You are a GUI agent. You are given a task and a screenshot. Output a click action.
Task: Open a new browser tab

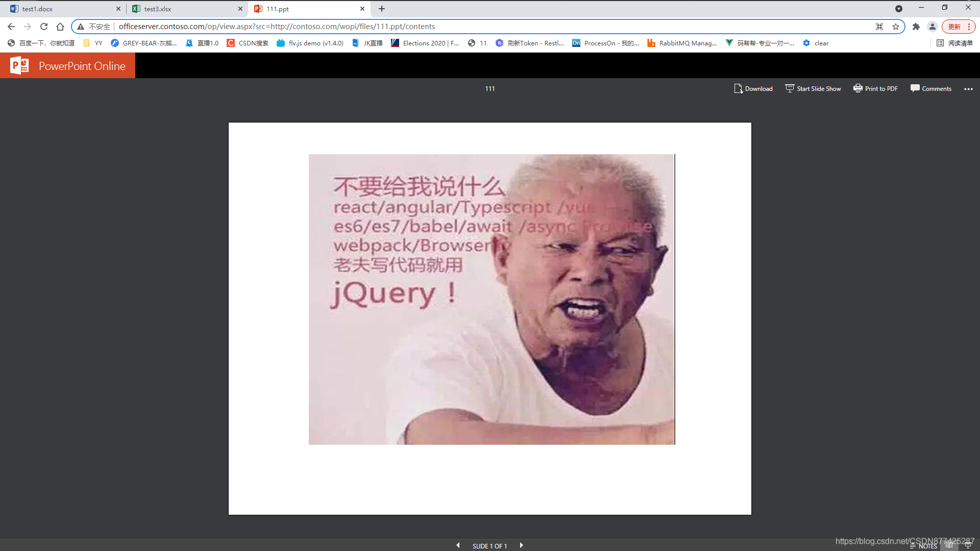tap(382, 9)
